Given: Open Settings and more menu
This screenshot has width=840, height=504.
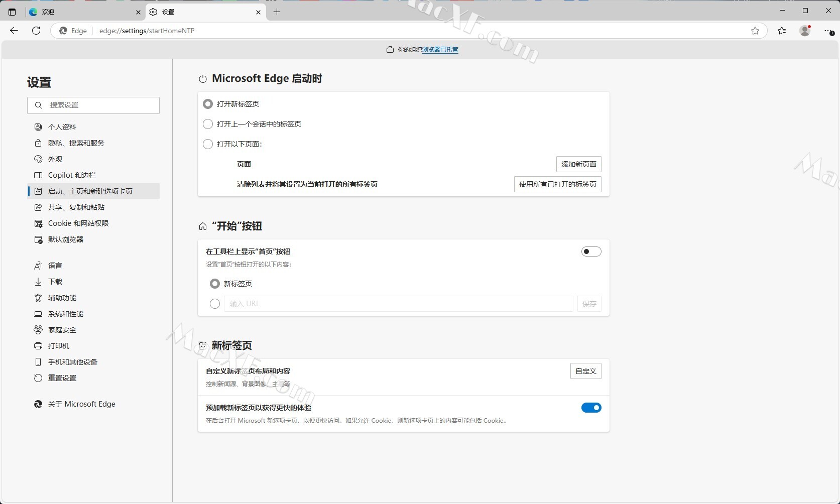Looking at the screenshot, I should pyautogui.click(x=829, y=31).
